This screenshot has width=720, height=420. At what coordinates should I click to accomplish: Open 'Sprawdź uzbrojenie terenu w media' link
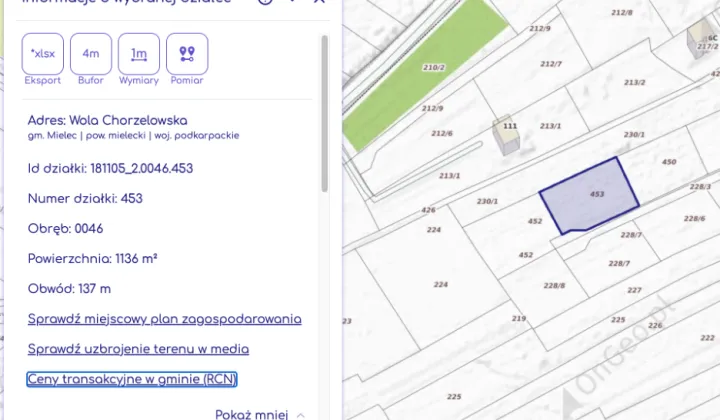(x=138, y=349)
